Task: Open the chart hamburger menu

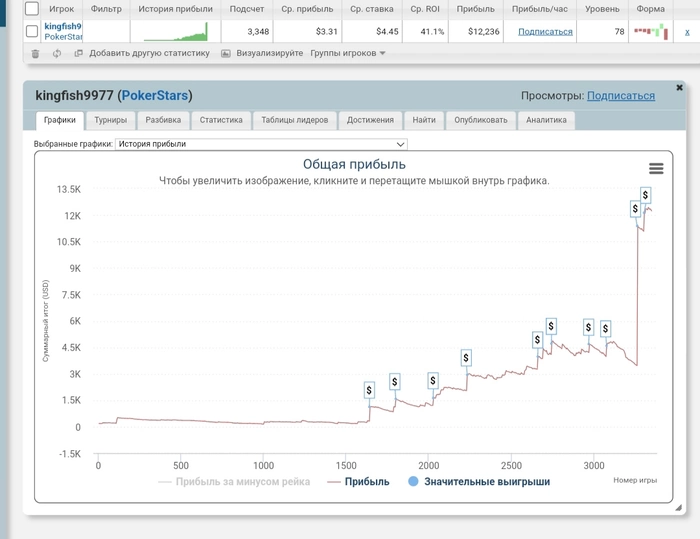Action: (x=656, y=168)
